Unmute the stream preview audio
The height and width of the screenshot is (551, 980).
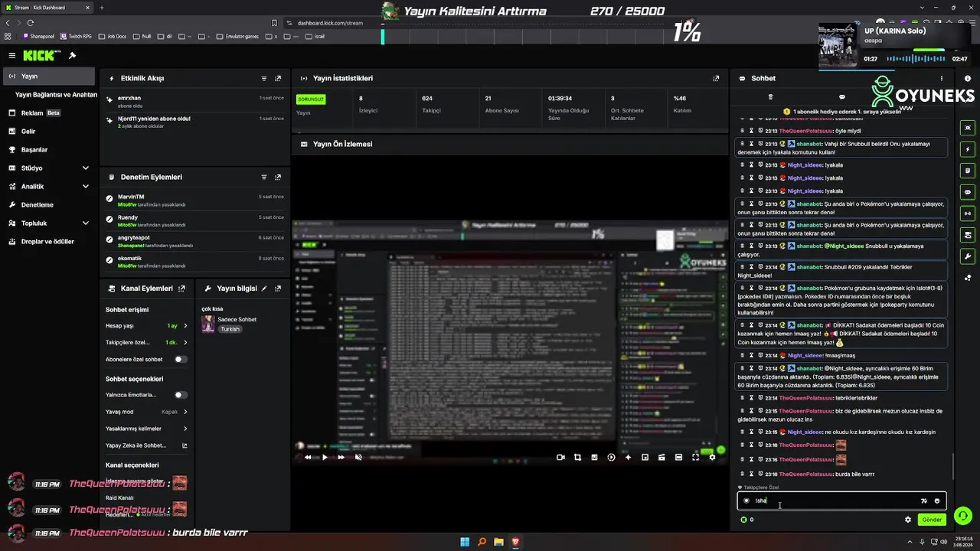point(358,458)
